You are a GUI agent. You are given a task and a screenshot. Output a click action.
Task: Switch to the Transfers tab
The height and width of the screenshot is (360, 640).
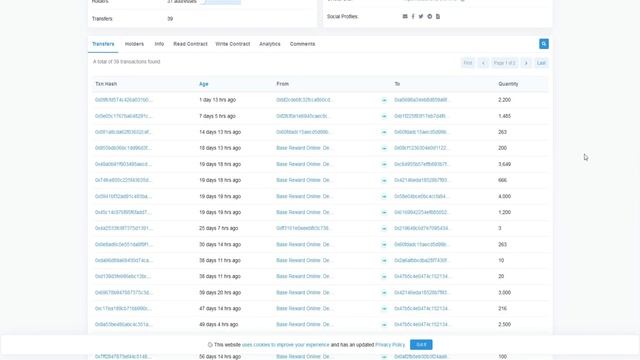click(x=103, y=44)
